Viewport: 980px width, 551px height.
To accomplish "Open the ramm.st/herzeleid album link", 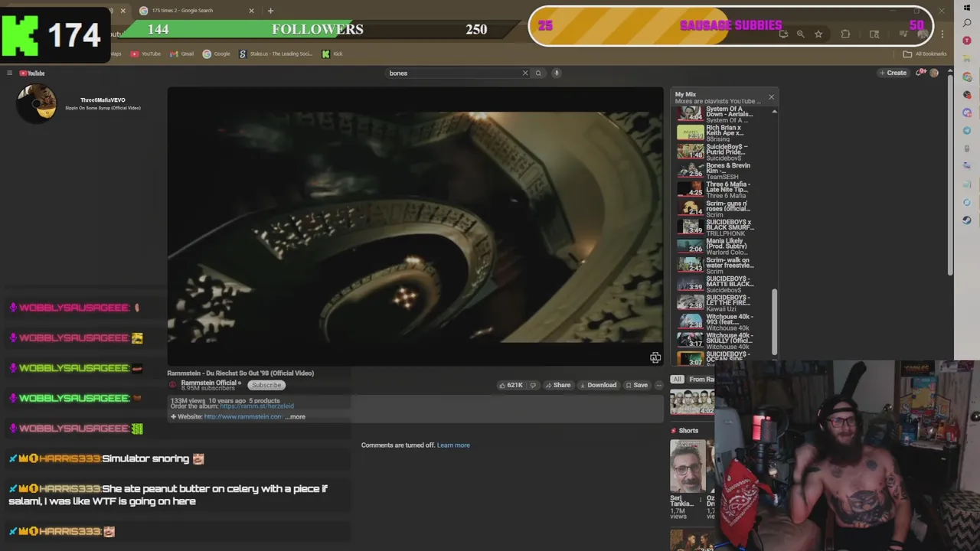I will [256, 406].
